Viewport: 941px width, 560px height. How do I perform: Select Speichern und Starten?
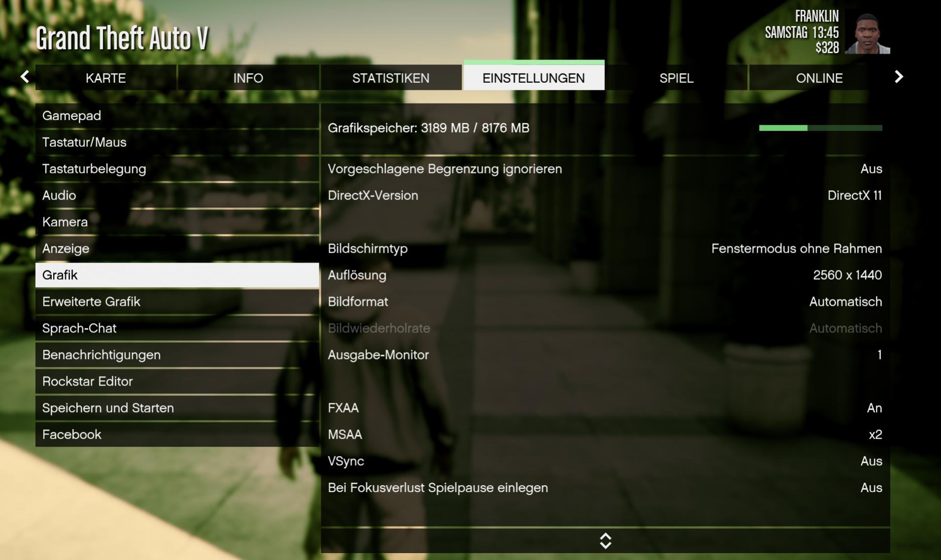(177, 408)
